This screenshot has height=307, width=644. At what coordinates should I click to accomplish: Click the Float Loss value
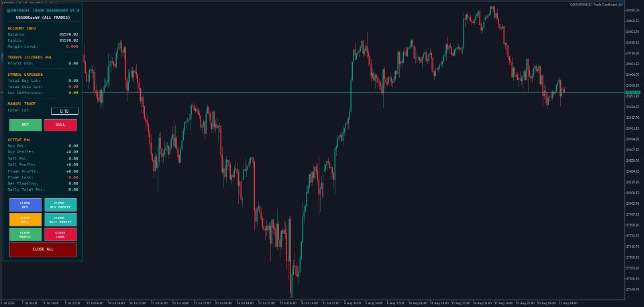74,177
